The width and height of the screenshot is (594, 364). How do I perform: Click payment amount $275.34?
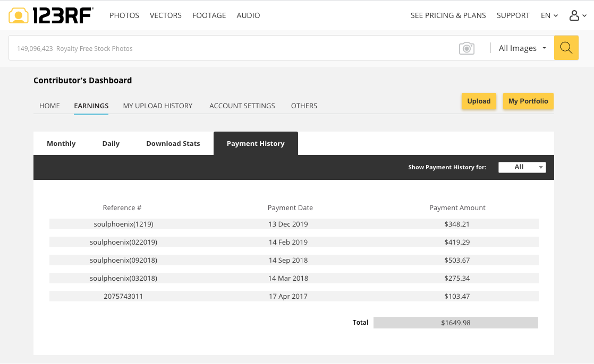(457, 279)
